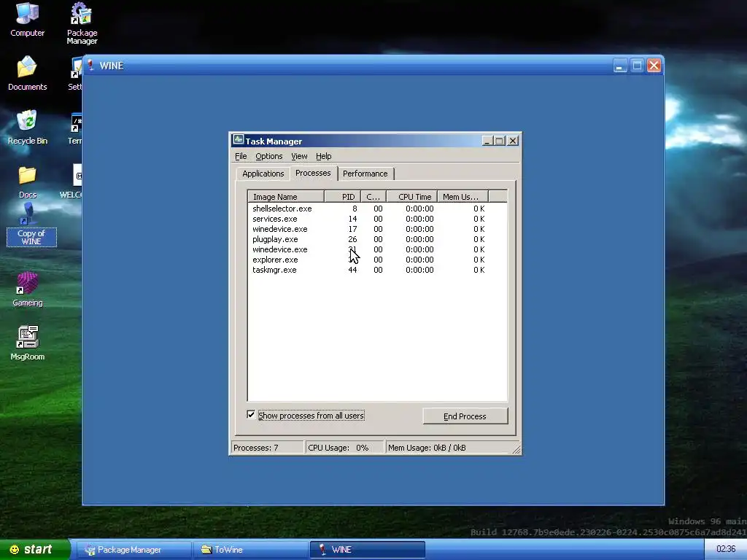Uncheck Show processes from all users

pos(251,415)
